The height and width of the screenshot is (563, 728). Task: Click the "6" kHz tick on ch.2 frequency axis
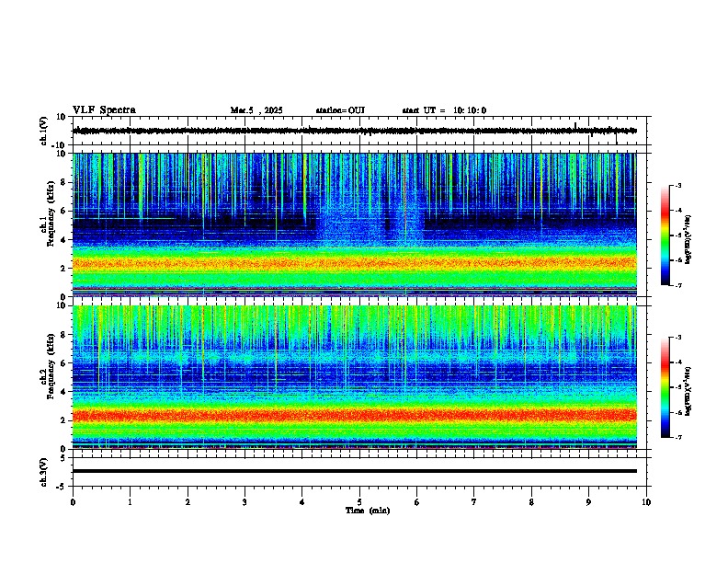tap(64, 363)
